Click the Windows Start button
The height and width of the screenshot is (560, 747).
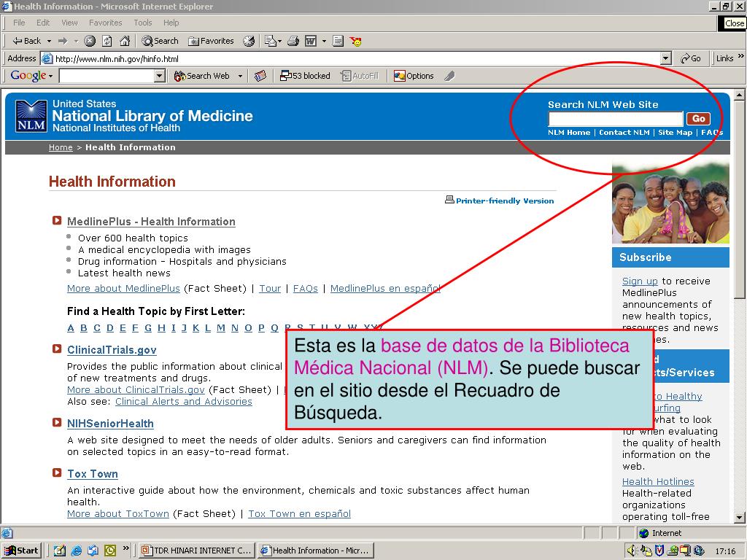22,551
